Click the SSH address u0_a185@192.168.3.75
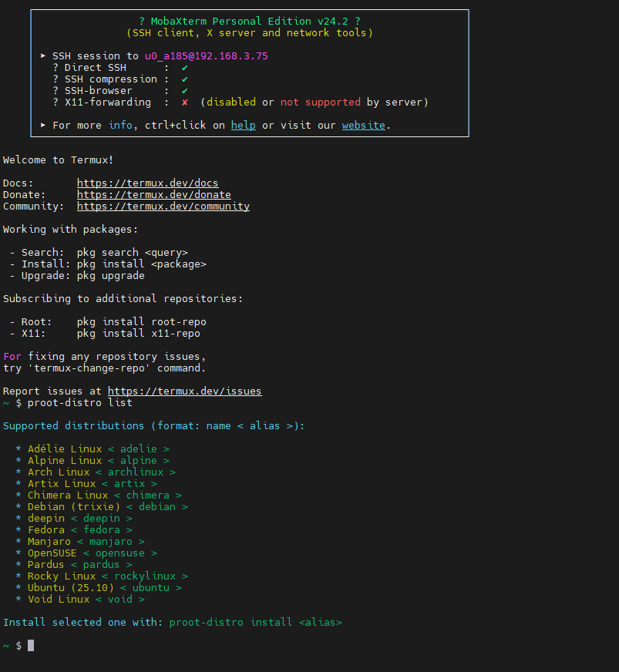The height and width of the screenshot is (672, 619). (206, 56)
